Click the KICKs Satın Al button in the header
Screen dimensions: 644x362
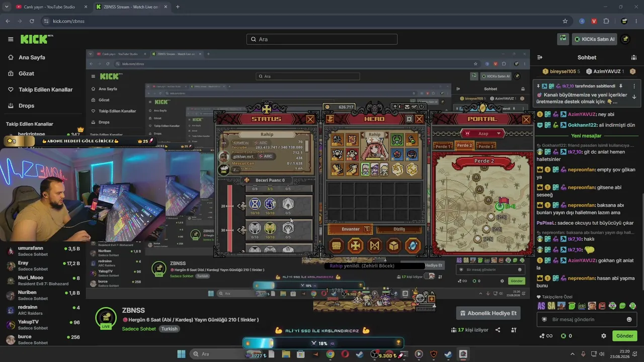595,39
